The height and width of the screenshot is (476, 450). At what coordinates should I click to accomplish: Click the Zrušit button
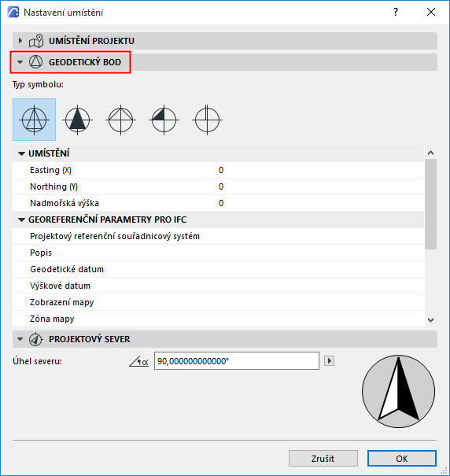point(323,459)
